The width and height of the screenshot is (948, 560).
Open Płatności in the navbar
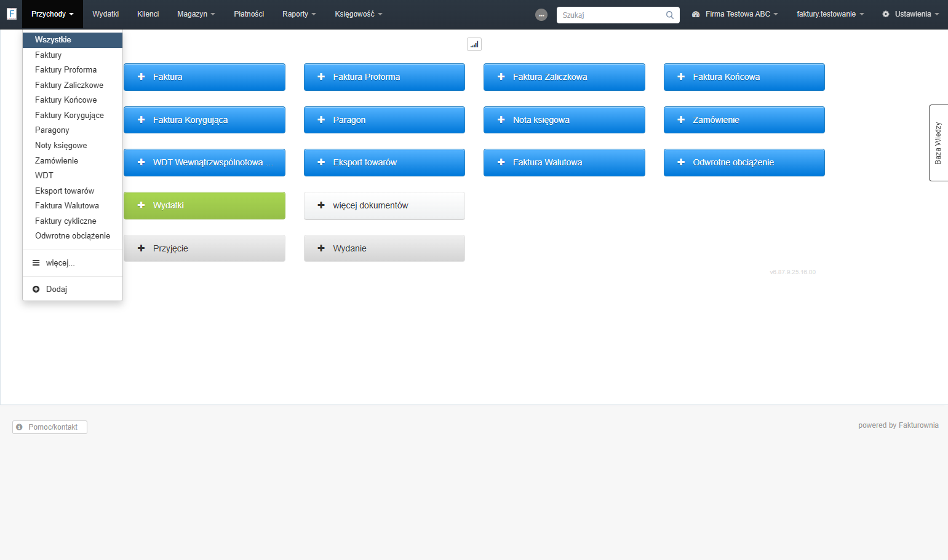249,14
